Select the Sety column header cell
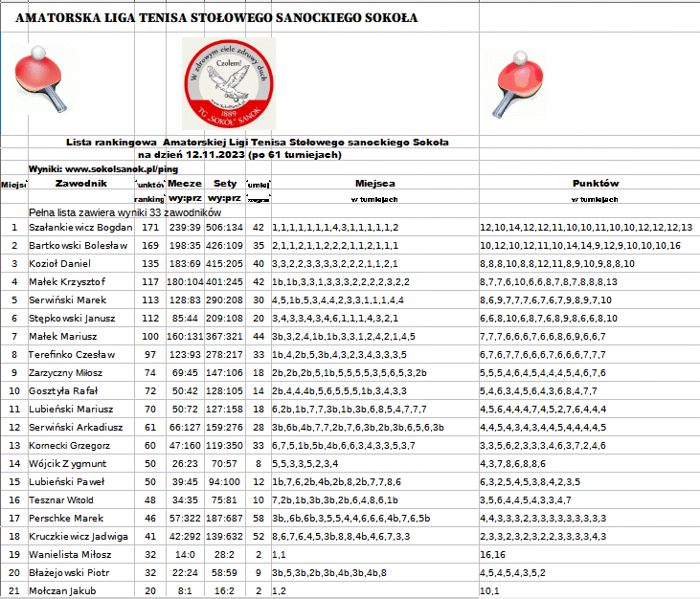Screen dimensions: 700x599 [x=225, y=184]
